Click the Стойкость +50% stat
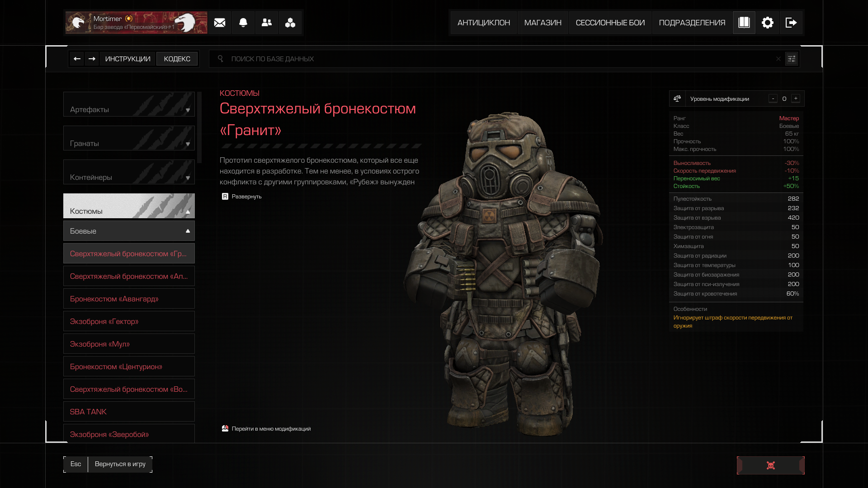 (x=736, y=186)
